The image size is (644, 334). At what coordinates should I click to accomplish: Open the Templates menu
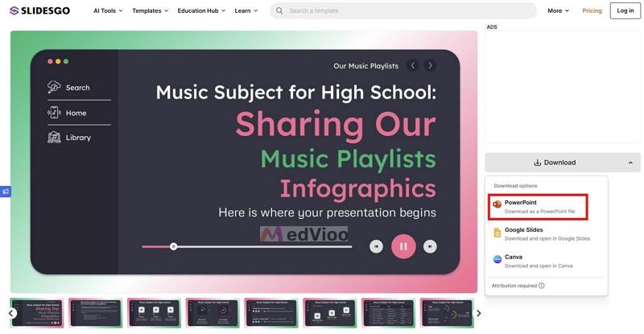151,10
